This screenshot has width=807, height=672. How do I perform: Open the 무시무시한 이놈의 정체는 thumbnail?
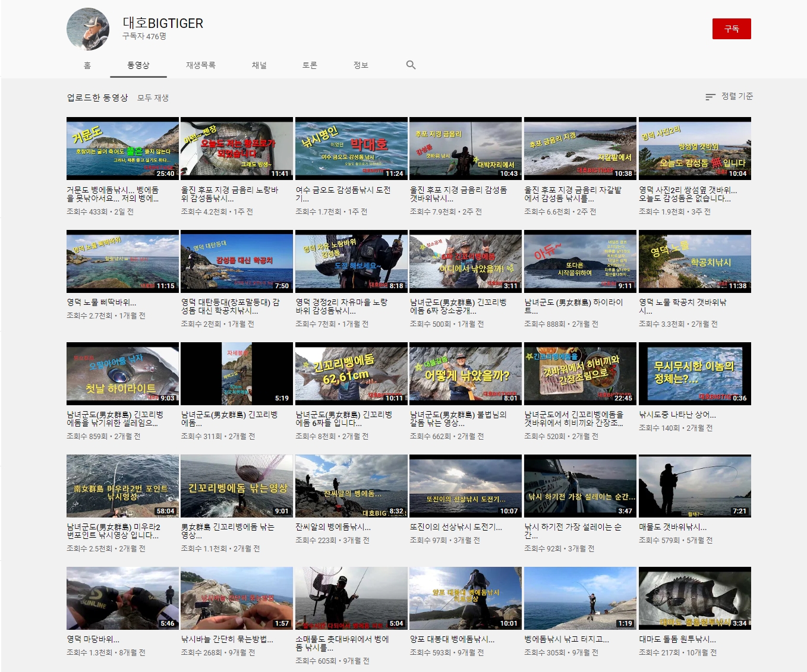[x=694, y=373]
